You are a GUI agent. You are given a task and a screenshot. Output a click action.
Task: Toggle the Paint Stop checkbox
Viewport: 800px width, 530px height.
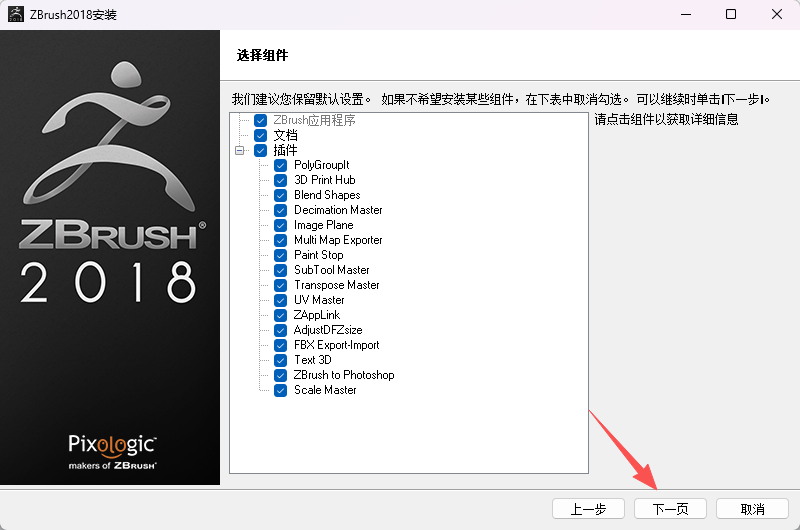(281, 255)
